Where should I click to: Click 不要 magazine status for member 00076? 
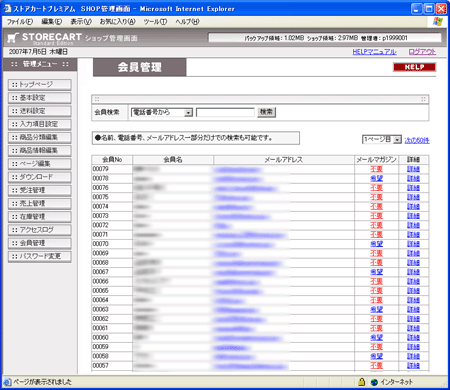(376, 188)
